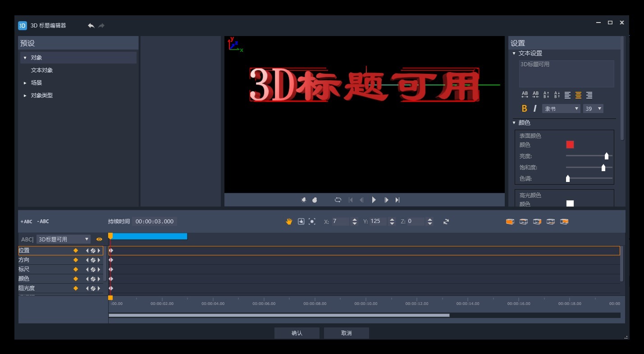This screenshot has width=644, height=354.
Task: Toggle loop playback icon
Action: coord(338,200)
